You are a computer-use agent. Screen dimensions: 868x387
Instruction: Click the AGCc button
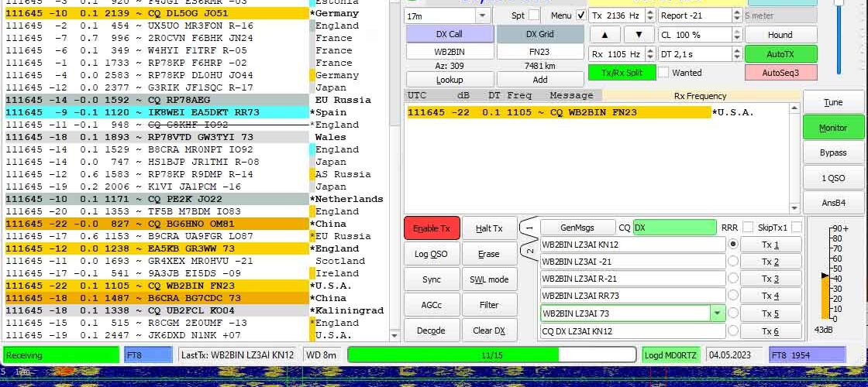[x=432, y=305]
